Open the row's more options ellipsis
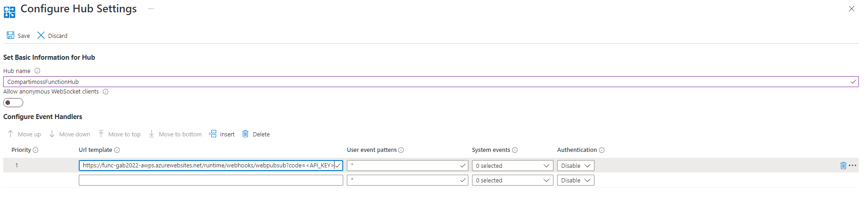The height and width of the screenshot is (218, 868). [x=853, y=166]
